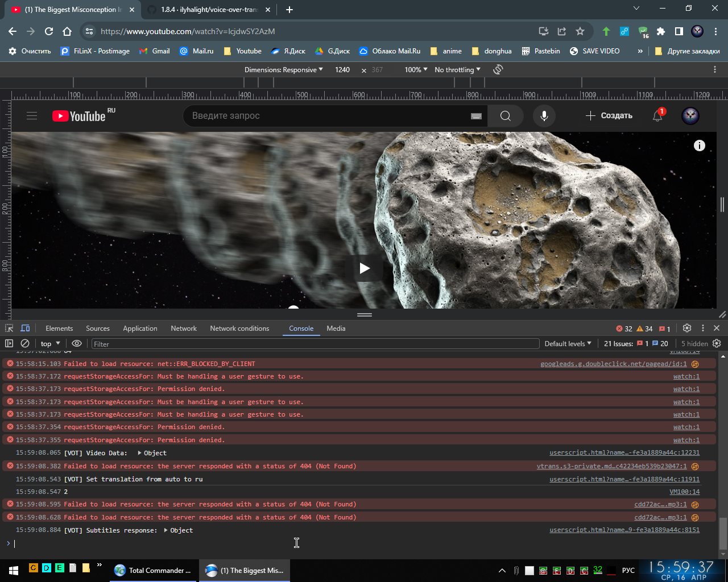The width and height of the screenshot is (728, 582).
Task: Toggle the device toolbar icon
Action: [25, 329]
